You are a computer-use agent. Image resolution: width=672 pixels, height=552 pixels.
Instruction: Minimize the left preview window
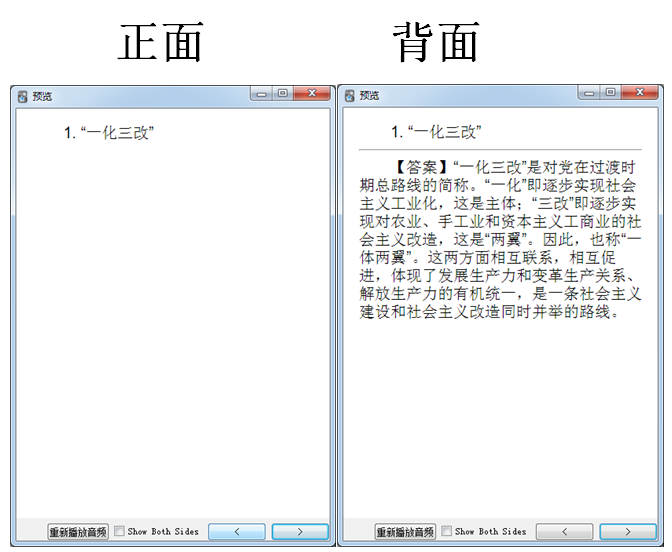coord(261,93)
